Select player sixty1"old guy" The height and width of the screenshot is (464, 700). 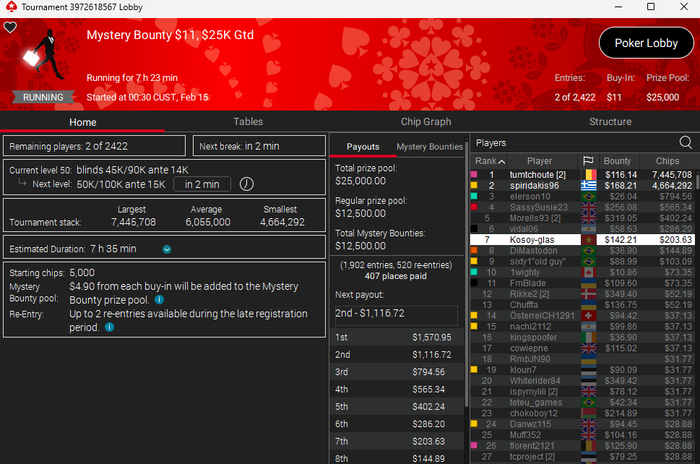(x=583, y=261)
